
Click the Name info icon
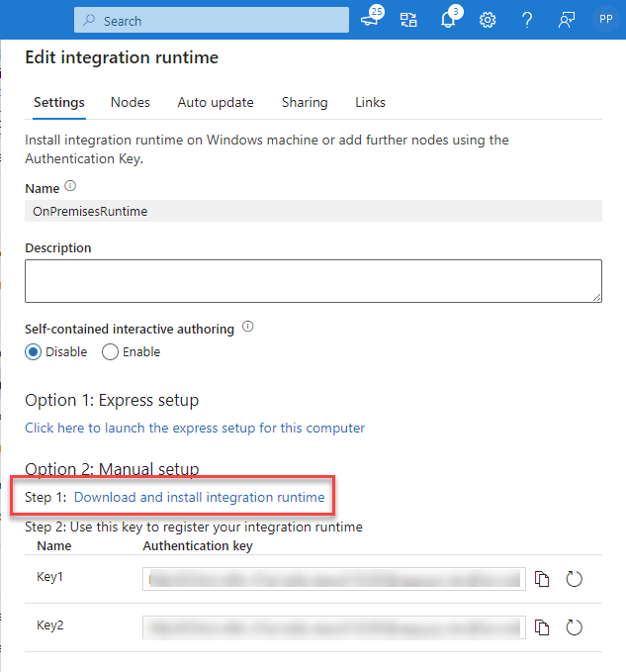click(70, 186)
